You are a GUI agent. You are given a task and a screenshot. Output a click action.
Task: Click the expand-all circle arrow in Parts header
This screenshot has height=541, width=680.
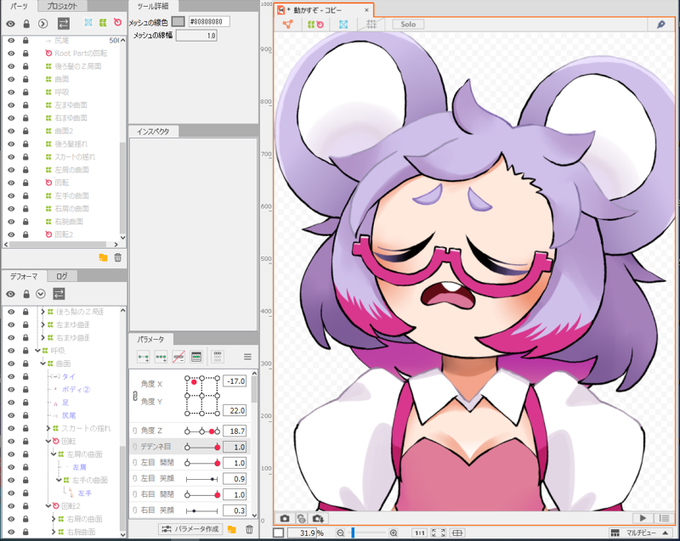pos(42,23)
